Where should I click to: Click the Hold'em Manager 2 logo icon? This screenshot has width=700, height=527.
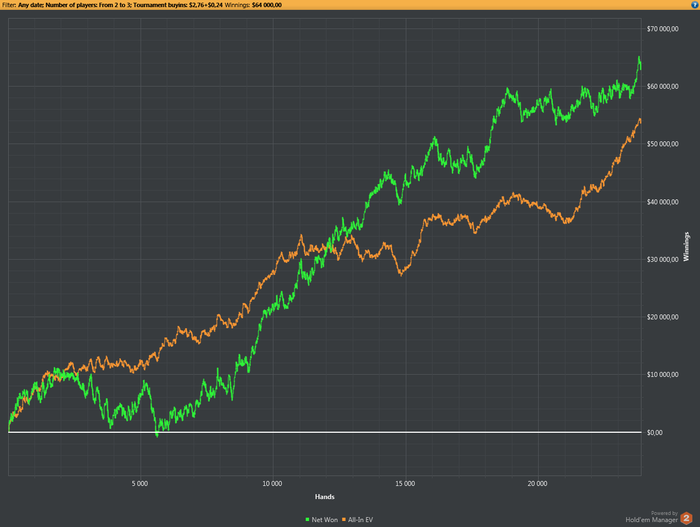[x=686, y=519]
